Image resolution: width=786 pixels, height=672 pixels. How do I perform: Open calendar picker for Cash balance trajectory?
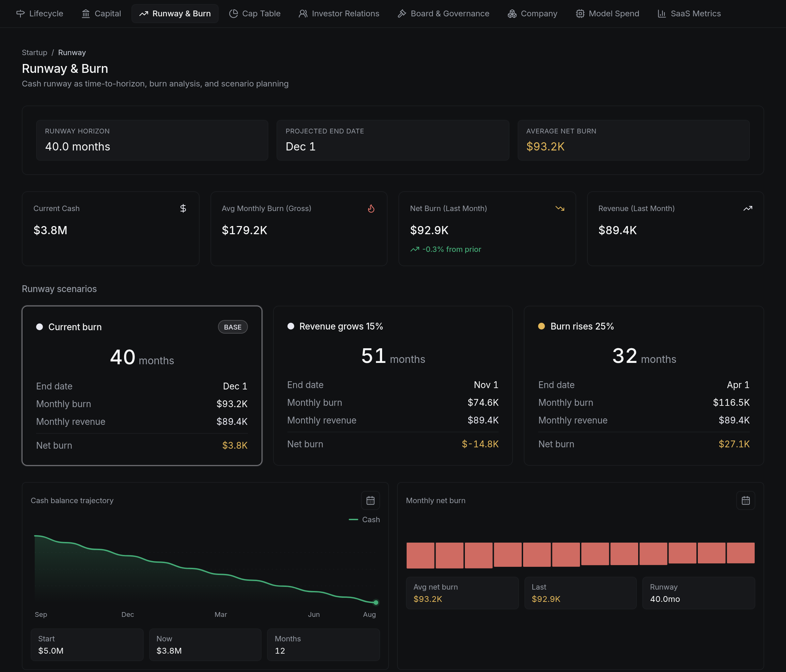370,500
